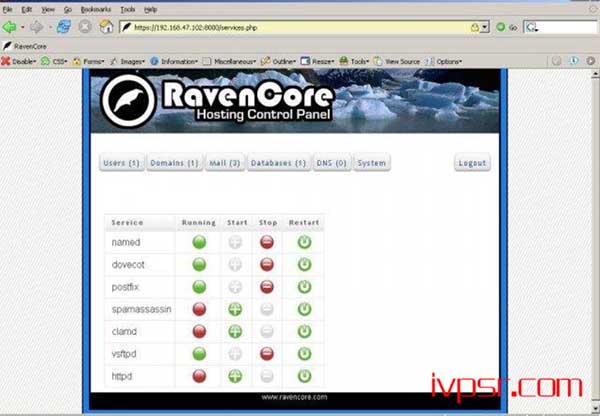Open the Go menu
The width and height of the screenshot is (600, 416).
pyautogui.click(x=68, y=10)
